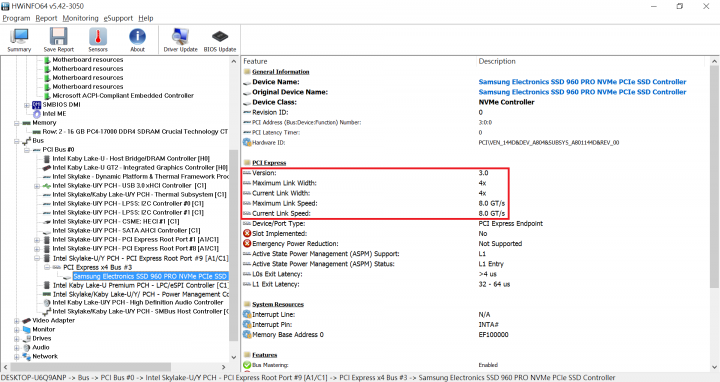Click the Description column header

click(x=497, y=61)
